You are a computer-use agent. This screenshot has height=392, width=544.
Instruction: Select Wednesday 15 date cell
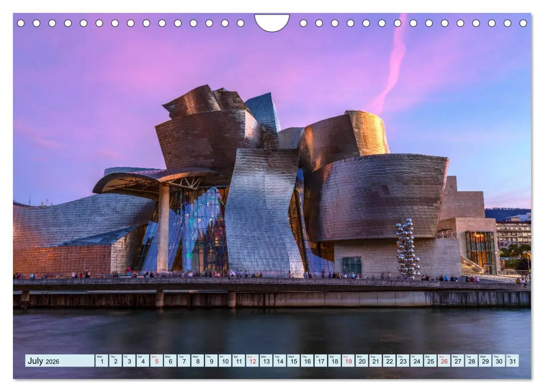293,360
